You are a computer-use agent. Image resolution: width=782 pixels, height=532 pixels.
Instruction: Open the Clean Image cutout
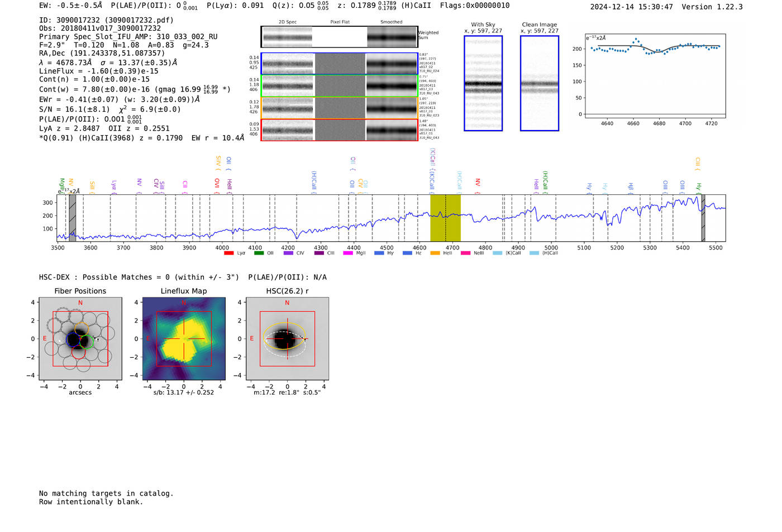[540, 83]
